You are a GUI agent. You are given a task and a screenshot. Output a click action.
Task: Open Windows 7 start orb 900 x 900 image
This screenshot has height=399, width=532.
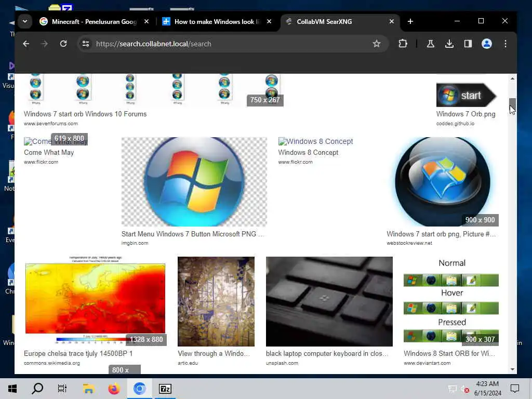tap(443, 181)
